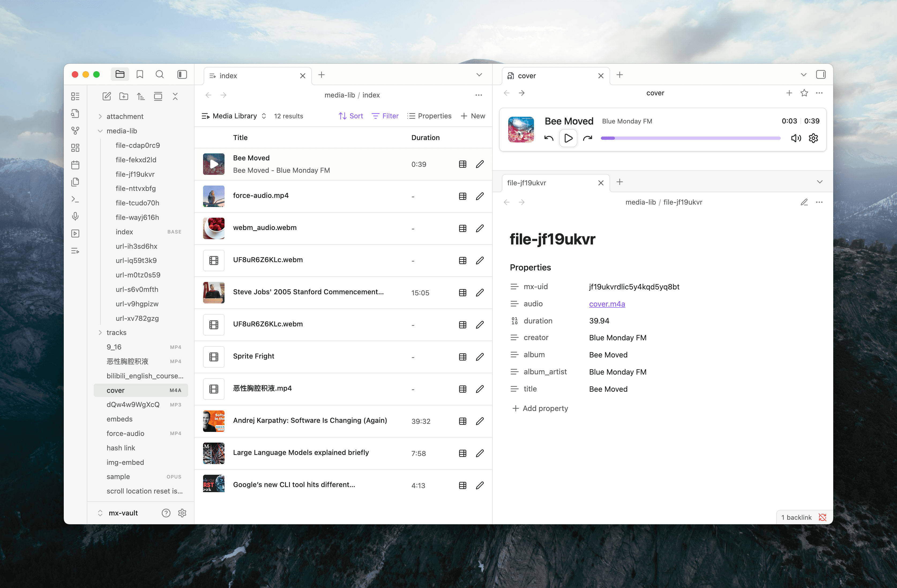Click the new folder icon
897x588 pixels.
point(124,96)
